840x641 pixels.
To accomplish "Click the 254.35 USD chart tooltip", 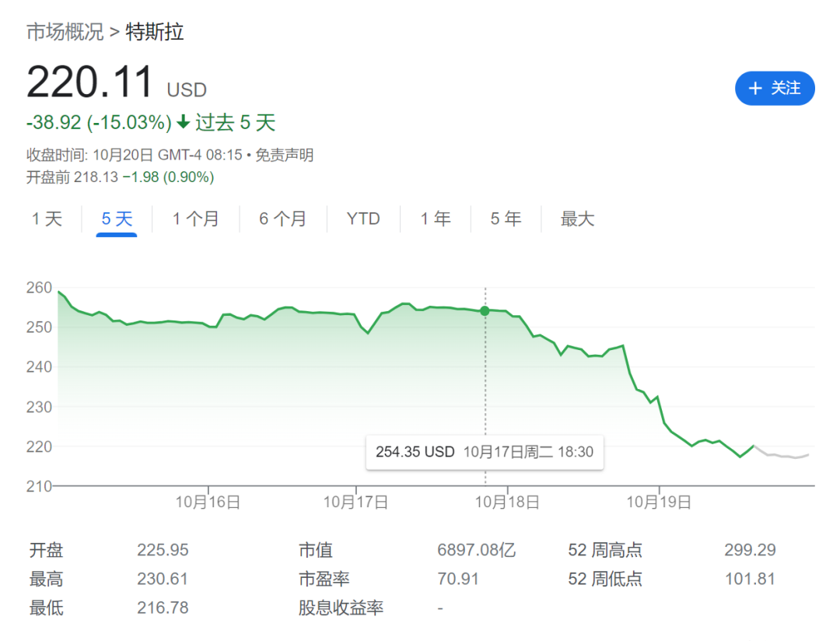I will pyautogui.click(x=485, y=452).
